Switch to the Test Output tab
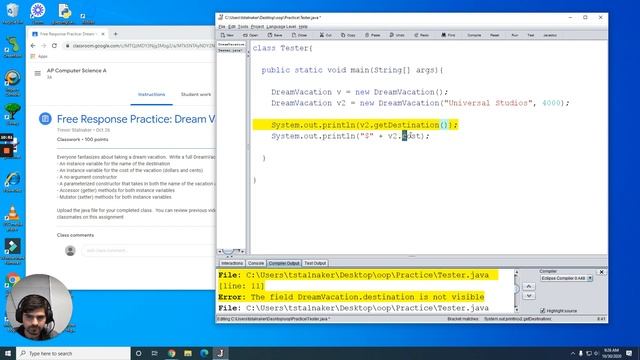640x360 pixels. click(315, 263)
